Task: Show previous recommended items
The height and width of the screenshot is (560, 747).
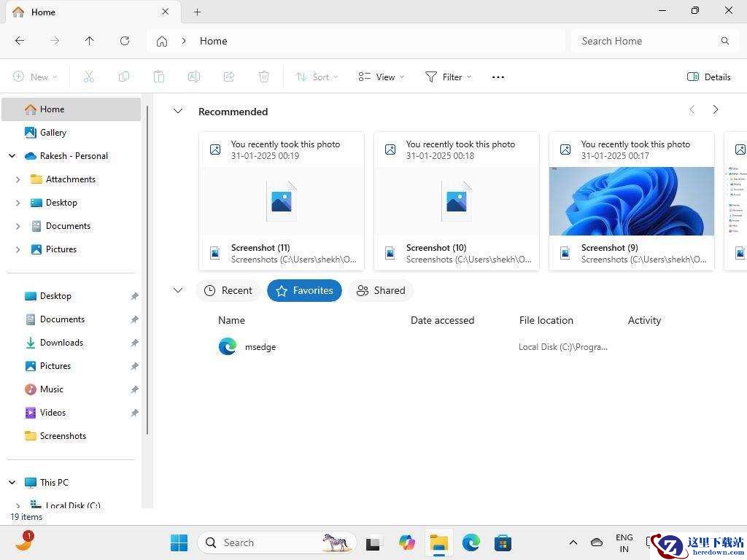Action: [692, 110]
